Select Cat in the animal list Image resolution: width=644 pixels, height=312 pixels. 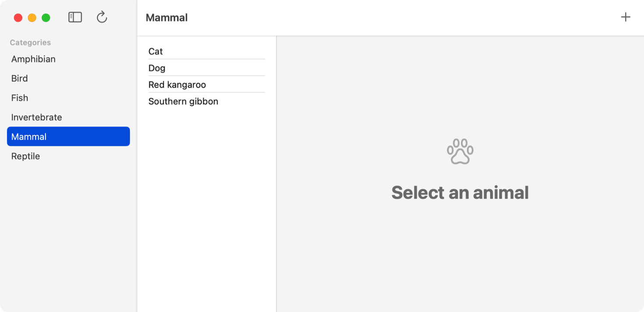156,51
